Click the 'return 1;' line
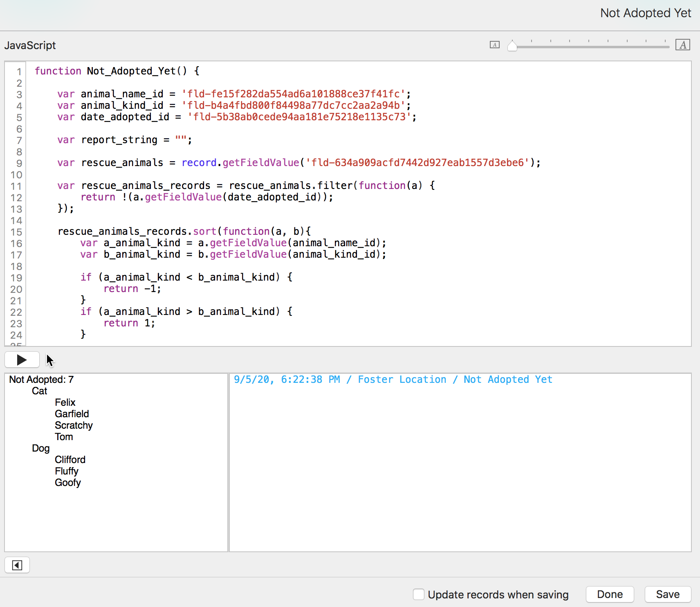This screenshot has height=607, width=700. point(130,323)
